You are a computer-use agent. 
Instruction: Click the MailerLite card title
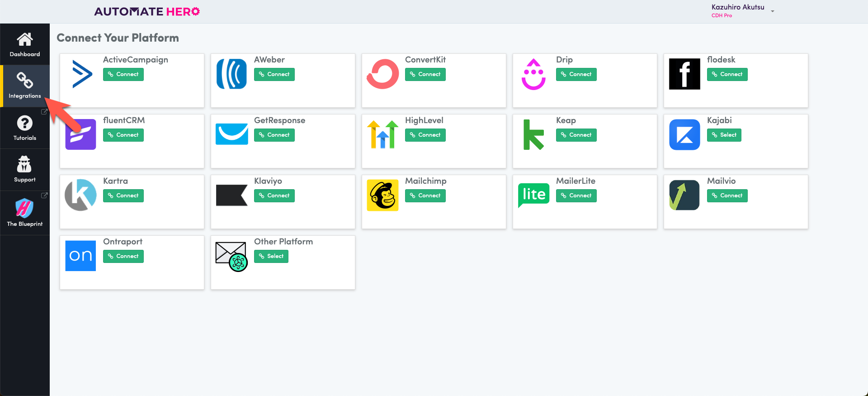(576, 181)
